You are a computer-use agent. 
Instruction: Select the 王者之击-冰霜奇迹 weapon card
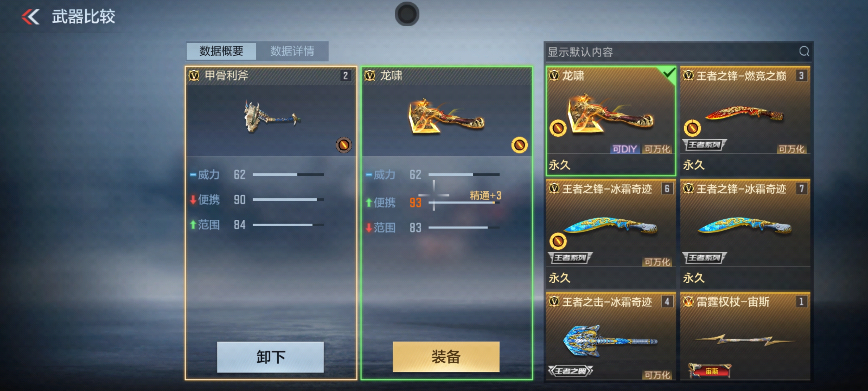[611, 336]
